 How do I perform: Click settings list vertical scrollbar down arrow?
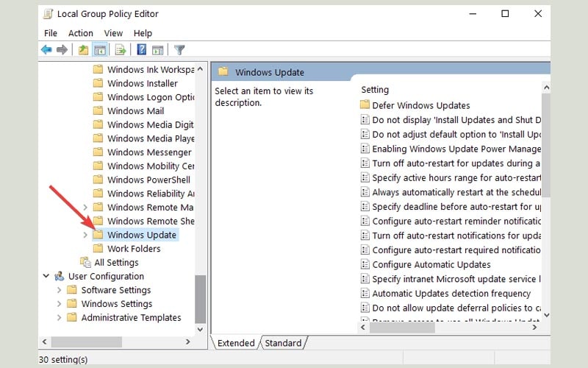pos(546,315)
